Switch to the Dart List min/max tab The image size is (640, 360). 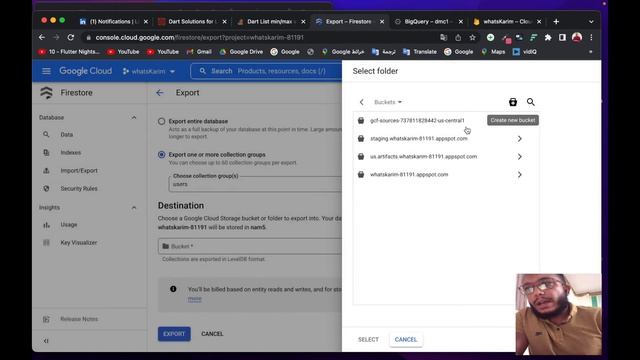point(270,22)
